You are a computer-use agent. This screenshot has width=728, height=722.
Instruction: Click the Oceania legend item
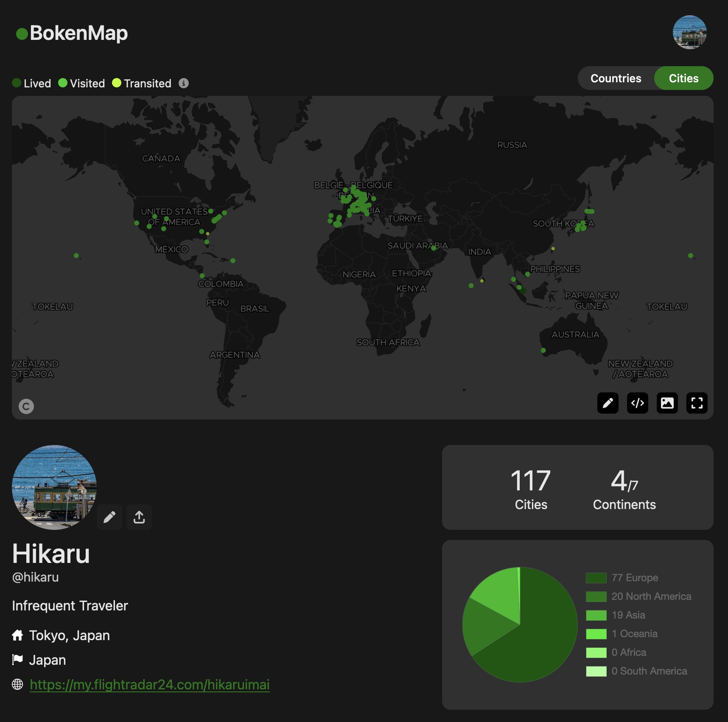point(634,634)
